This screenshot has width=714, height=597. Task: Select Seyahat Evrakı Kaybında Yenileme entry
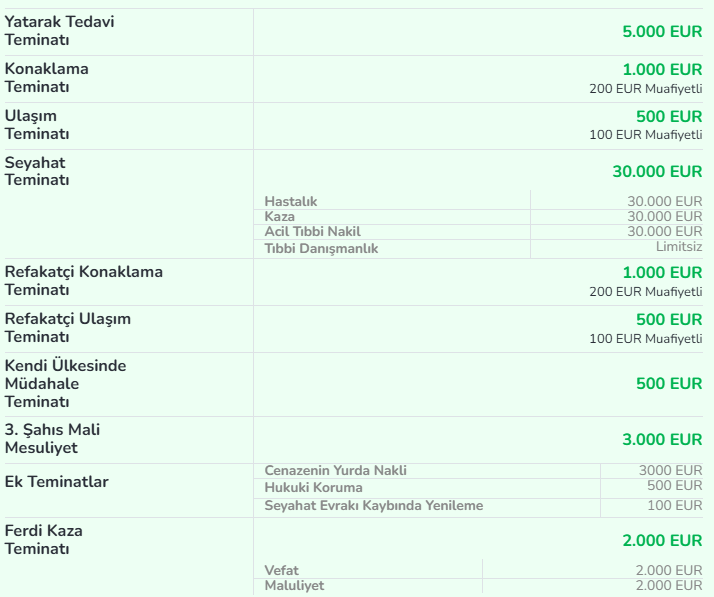(373, 506)
